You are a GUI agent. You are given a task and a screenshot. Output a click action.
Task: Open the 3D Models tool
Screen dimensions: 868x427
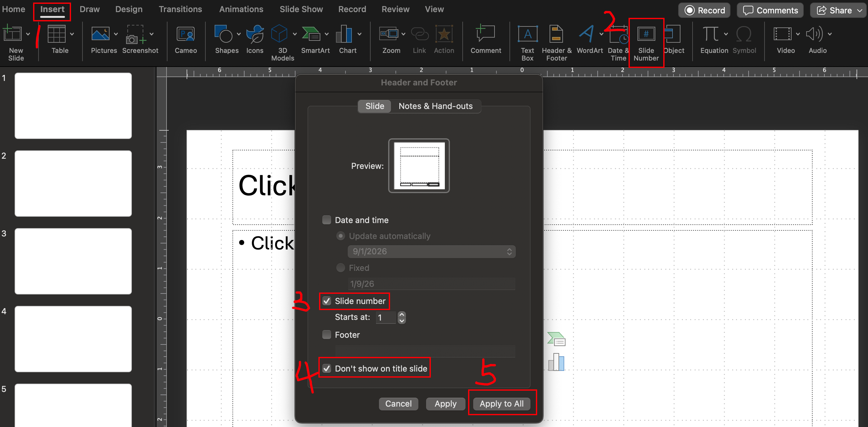279,34
